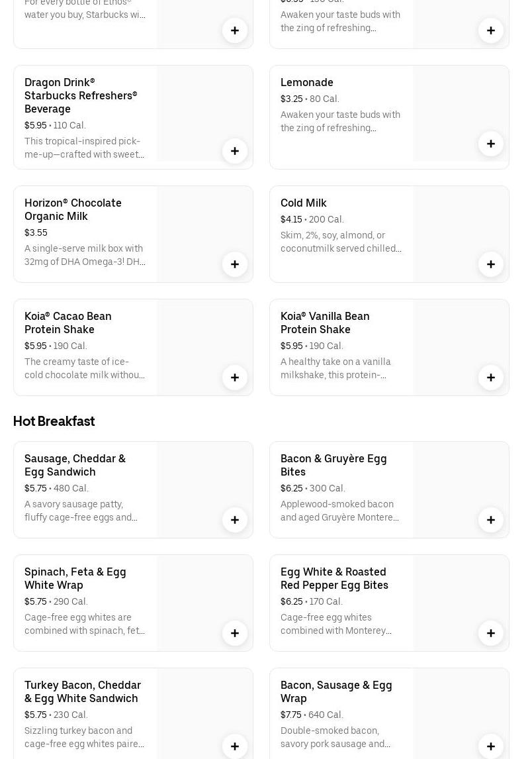Add Dragon Drink Refreshers Beverage to cart
This screenshot has height=759, width=532.
pyautogui.click(x=235, y=151)
